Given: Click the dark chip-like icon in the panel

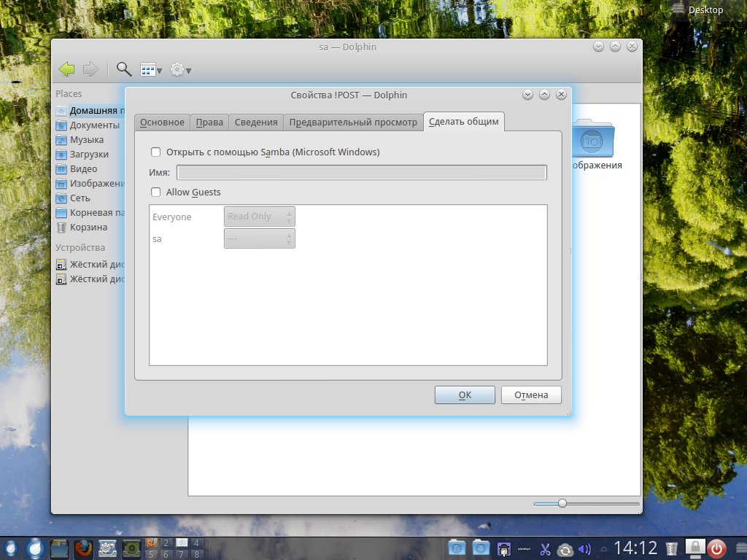Looking at the screenshot, I should point(131,549).
